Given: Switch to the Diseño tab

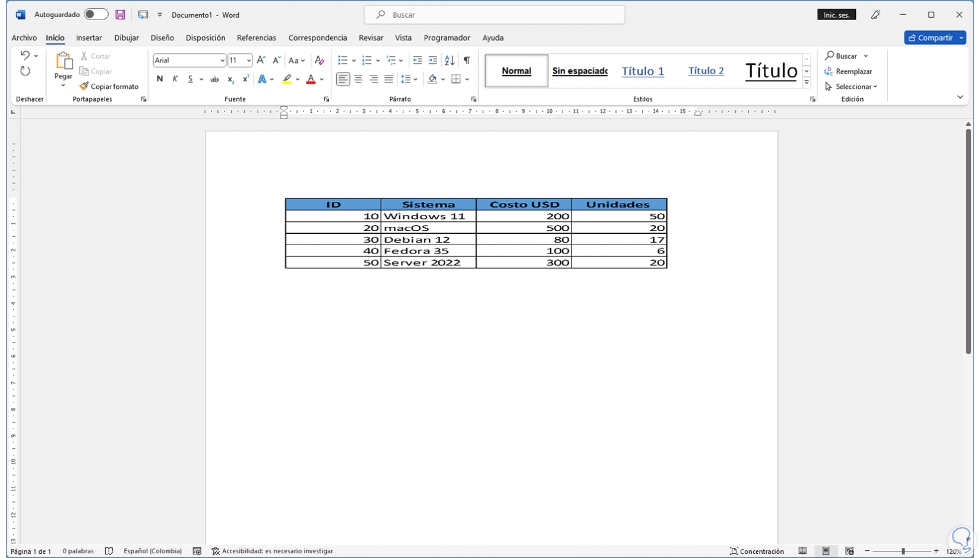Looking at the screenshot, I should (162, 37).
